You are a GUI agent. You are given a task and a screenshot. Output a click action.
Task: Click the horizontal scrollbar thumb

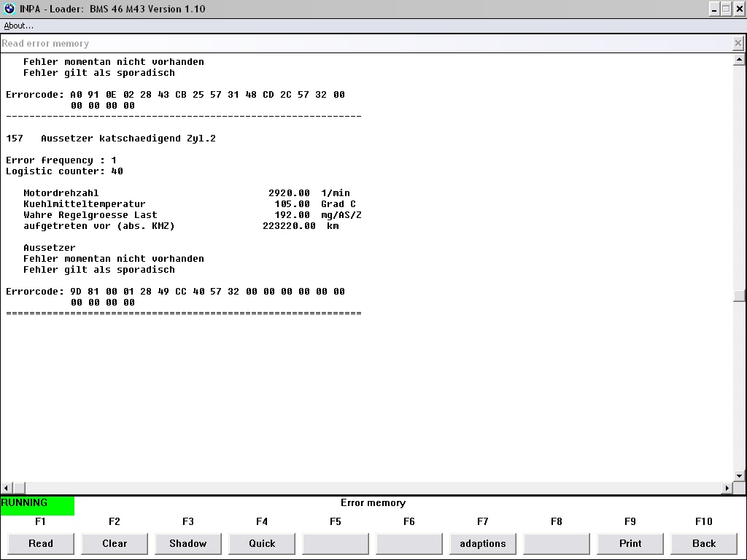tap(20, 488)
